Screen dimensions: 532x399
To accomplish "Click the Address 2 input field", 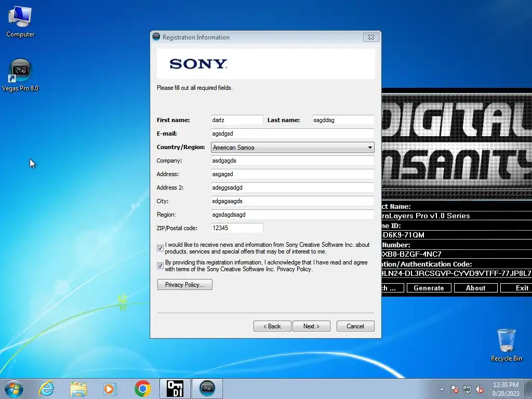I will pos(292,188).
